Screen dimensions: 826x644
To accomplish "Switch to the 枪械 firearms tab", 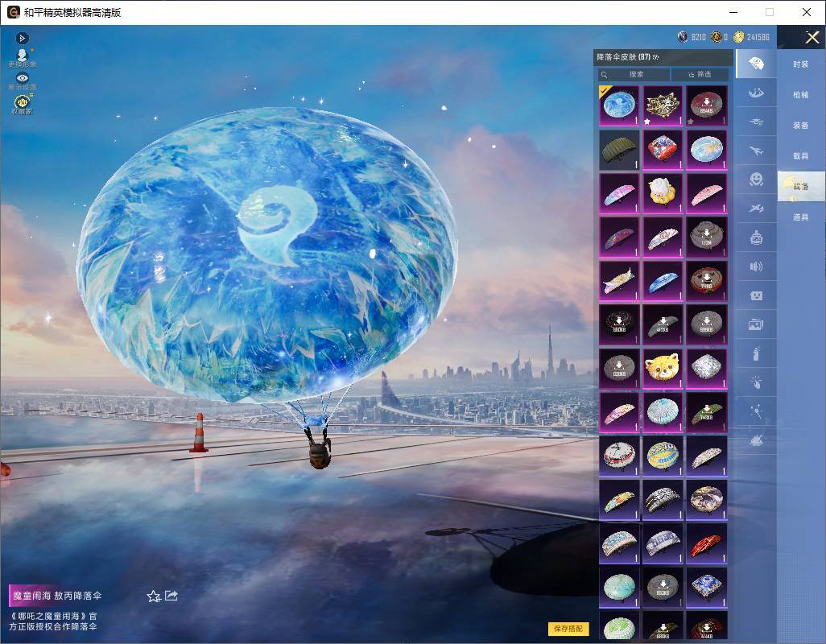I will pyautogui.click(x=801, y=95).
